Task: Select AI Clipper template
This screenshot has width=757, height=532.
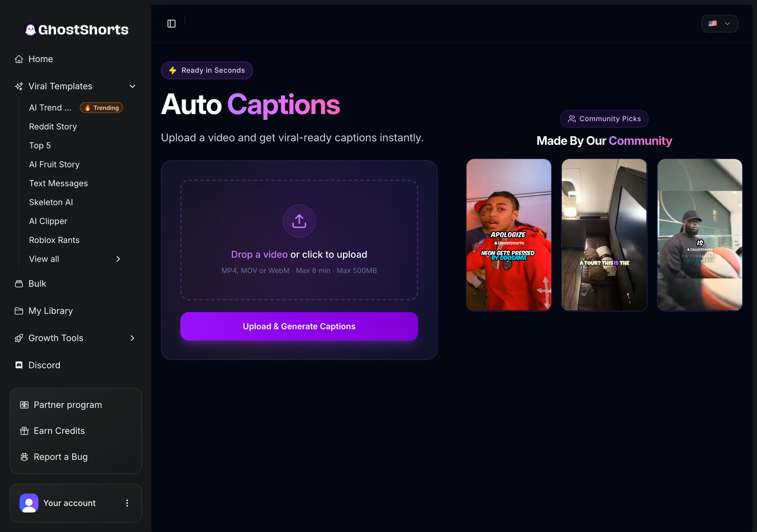Action: 48,221
